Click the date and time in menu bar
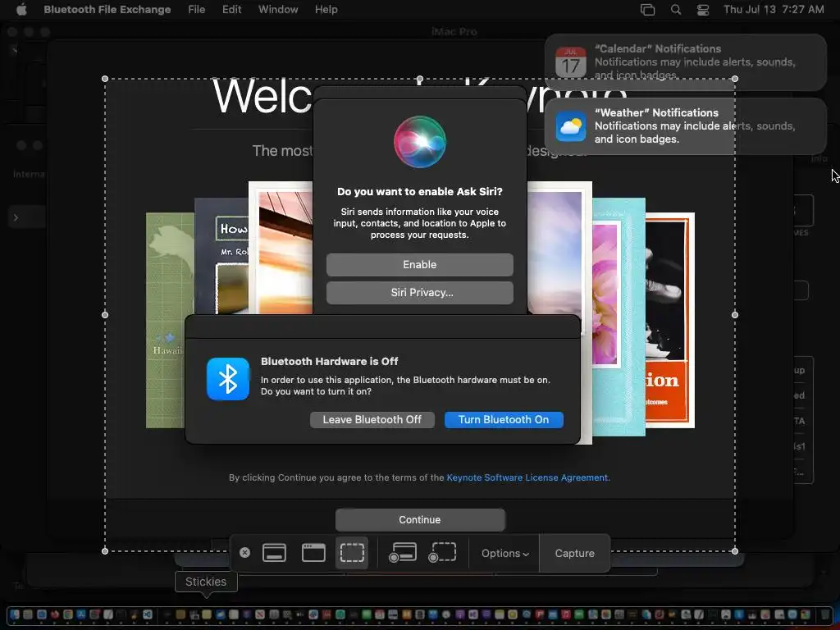The image size is (840, 630). coord(774,9)
